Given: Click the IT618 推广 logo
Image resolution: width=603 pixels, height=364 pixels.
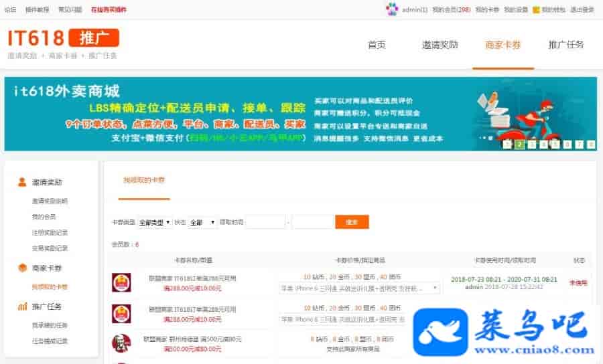Looking at the screenshot, I should pos(63,38).
